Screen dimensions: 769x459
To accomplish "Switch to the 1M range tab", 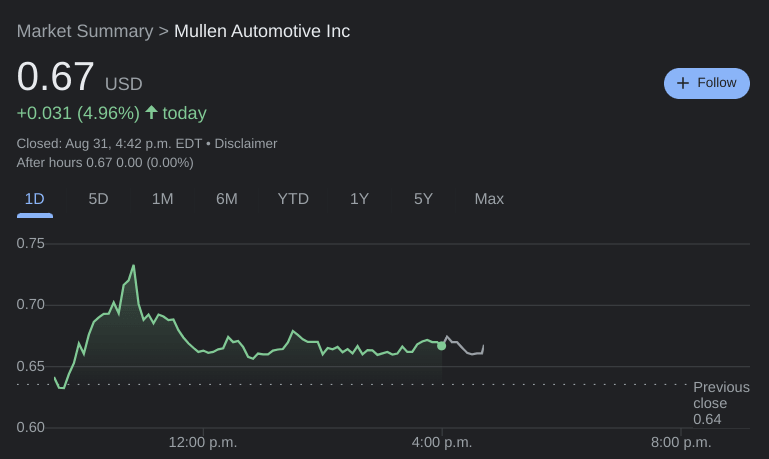I will point(162,199).
